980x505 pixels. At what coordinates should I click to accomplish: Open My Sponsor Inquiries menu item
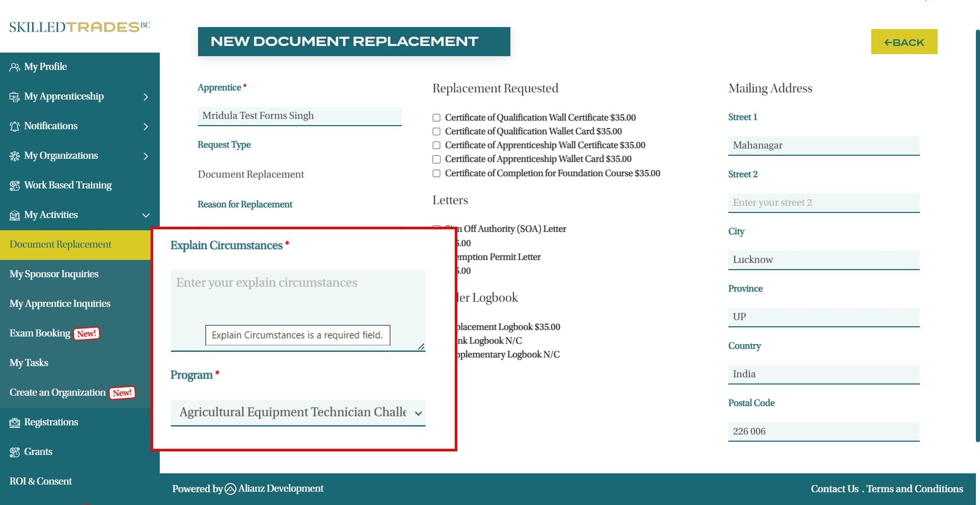coord(54,274)
